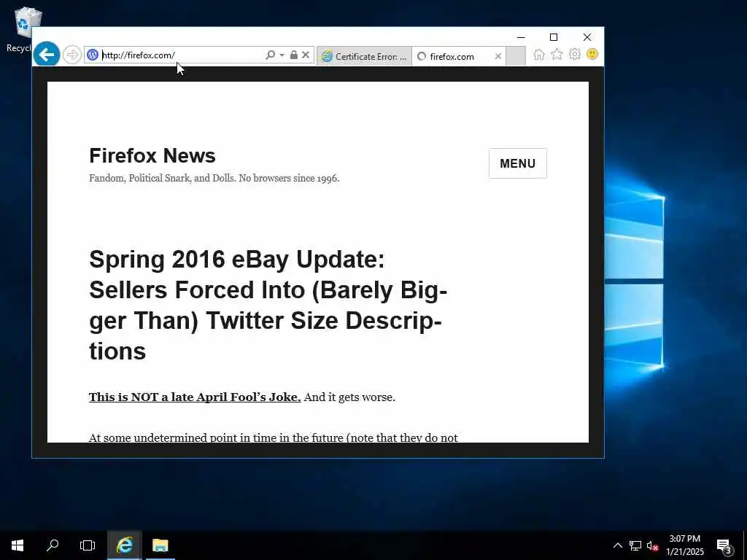Minimize the Internet Explorer window
The height and width of the screenshot is (560, 747).
tap(521, 37)
